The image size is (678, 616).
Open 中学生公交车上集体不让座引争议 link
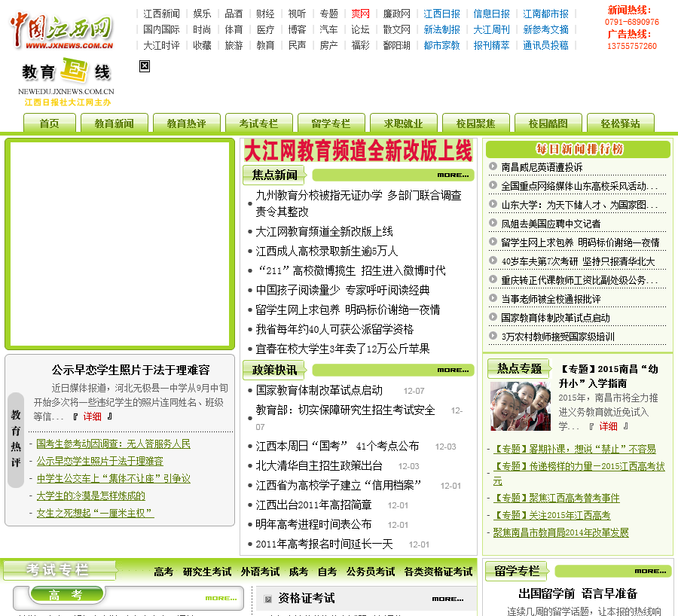click(113, 478)
